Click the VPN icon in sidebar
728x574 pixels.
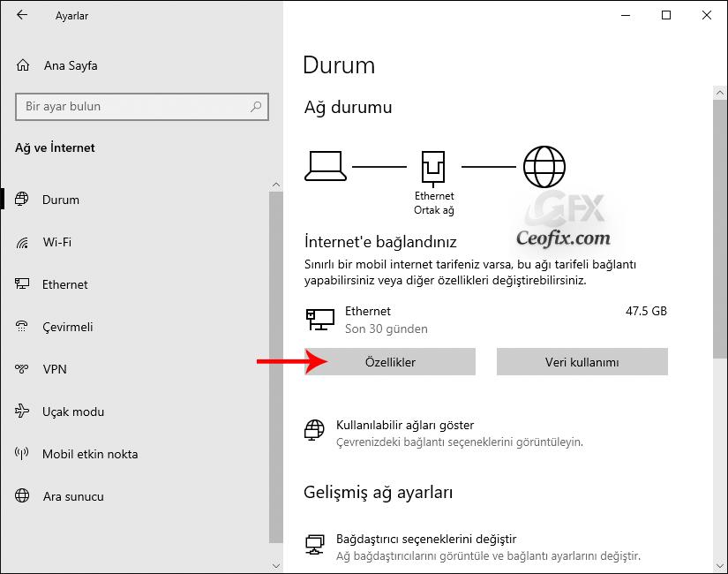22,369
